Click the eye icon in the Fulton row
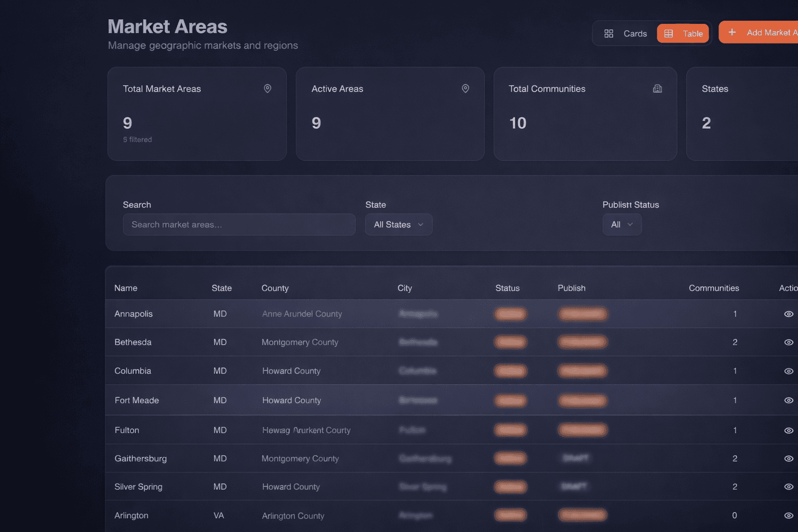The width and height of the screenshot is (798, 532). (789, 430)
